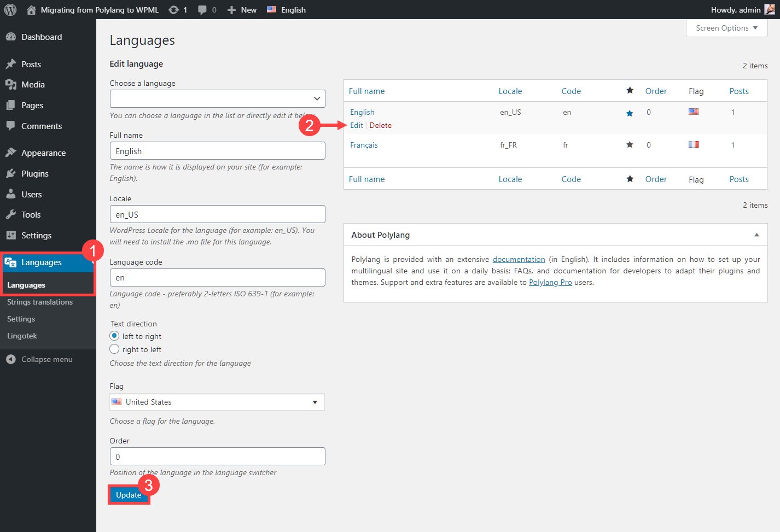
Task: Collapse the About Polylang box
Action: click(756, 235)
